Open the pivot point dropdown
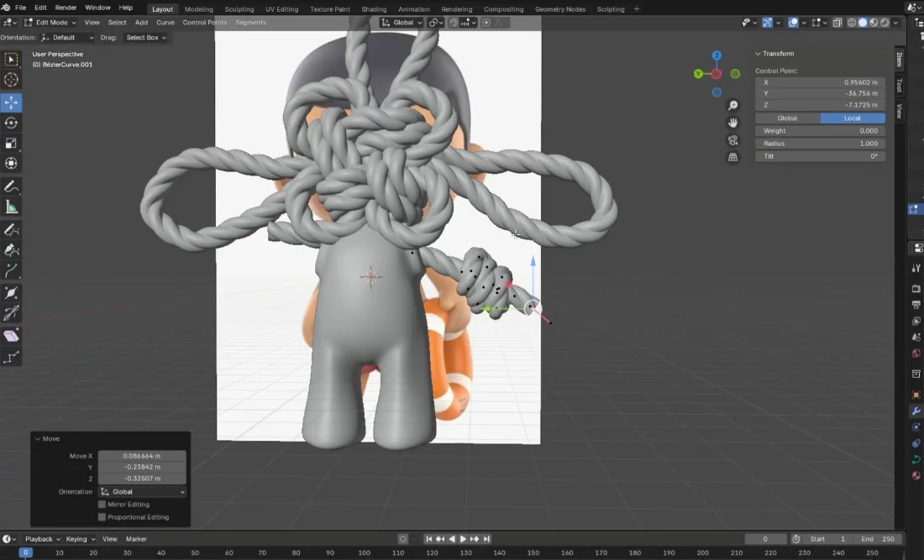This screenshot has height=560, width=924. (x=436, y=23)
